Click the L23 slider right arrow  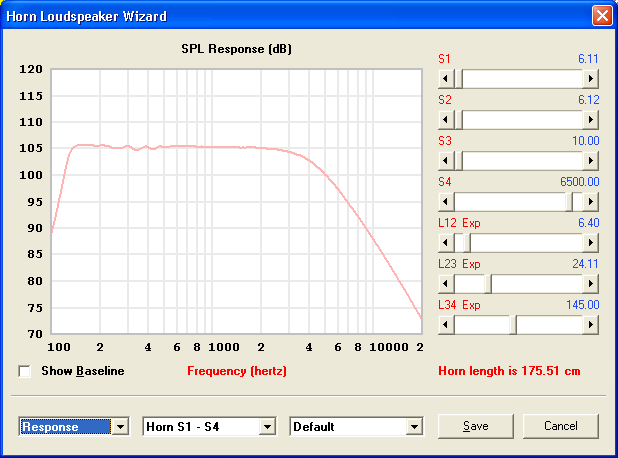point(590,284)
